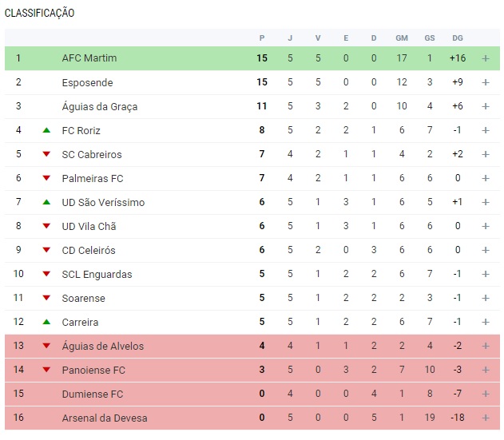
Task: Click plus icon on Arsenal da Devesa row
Action: click(486, 418)
